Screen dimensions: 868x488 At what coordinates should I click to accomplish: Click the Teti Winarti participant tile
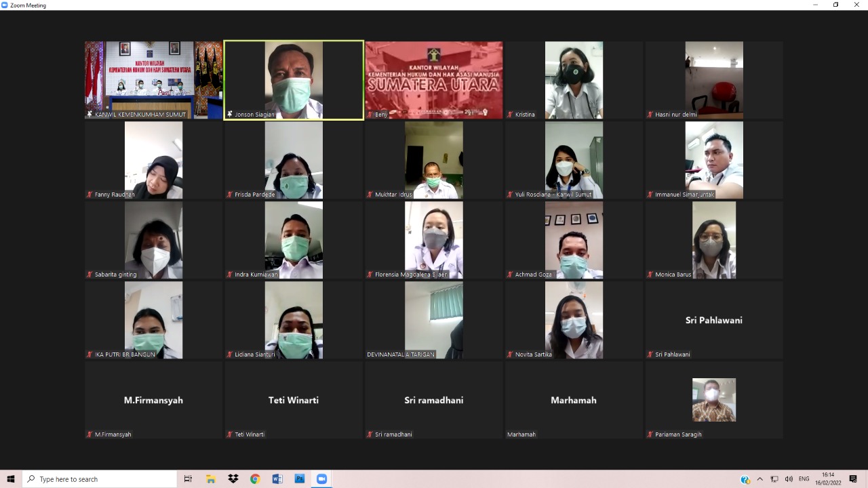point(294,400)
